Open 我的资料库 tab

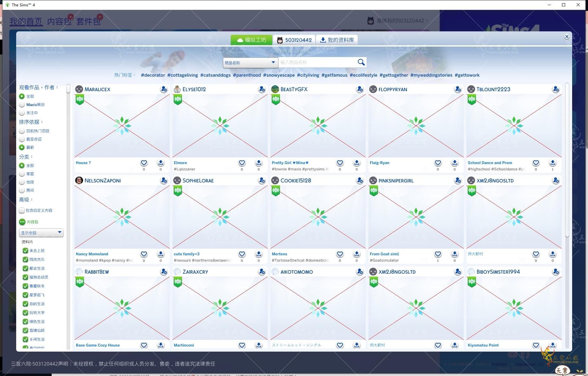(337, 40)
